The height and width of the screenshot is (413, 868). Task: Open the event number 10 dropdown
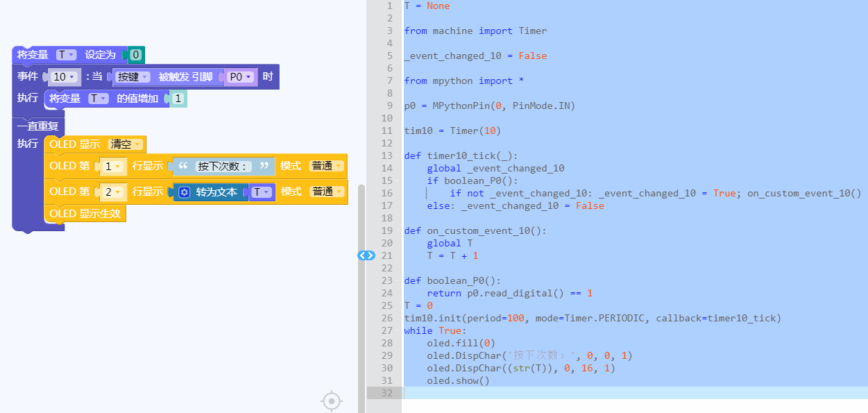click(x=64, y=77)
